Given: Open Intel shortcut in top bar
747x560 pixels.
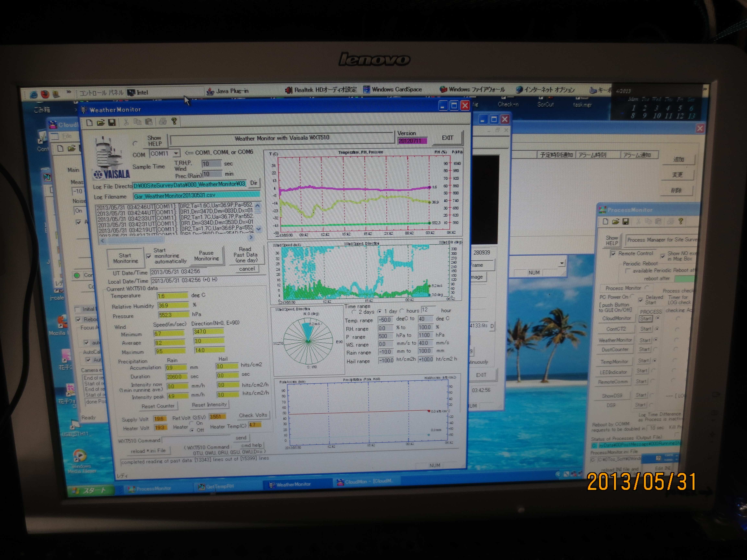Looking at the screenshot, I should coord(137,93).
